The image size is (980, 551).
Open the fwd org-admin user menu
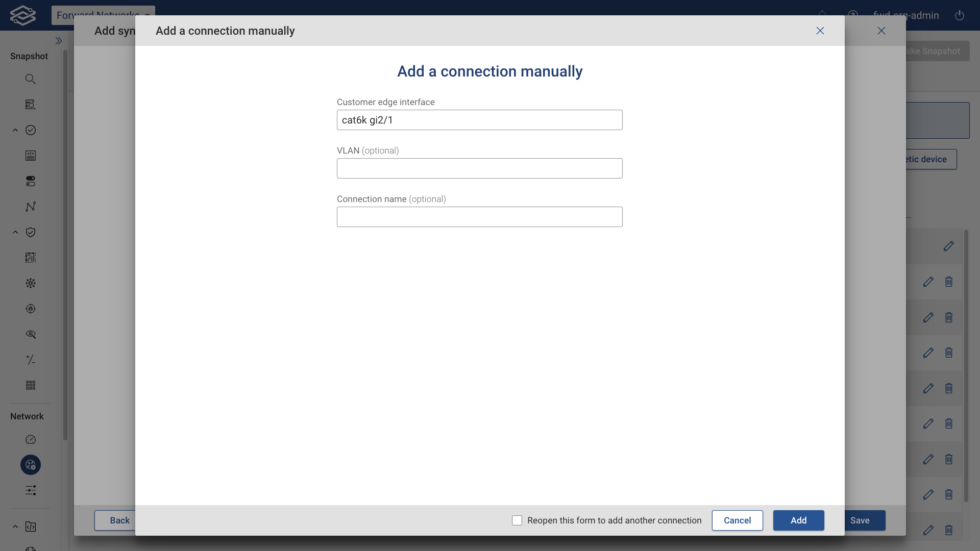point(906,15)
